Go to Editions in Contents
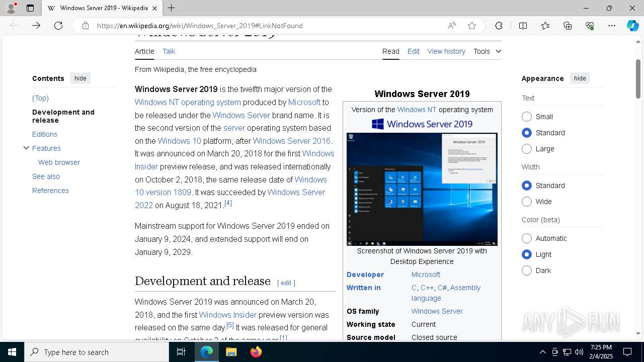The width and height of the screenshot is (644, 362). pyautogui.click(x=45, y=134)
